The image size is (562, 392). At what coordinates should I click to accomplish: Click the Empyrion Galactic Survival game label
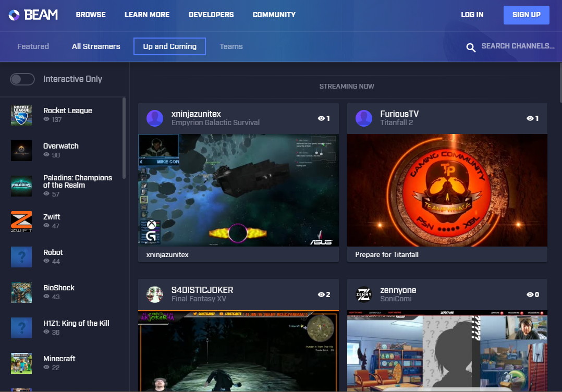(x=215, y=123)
